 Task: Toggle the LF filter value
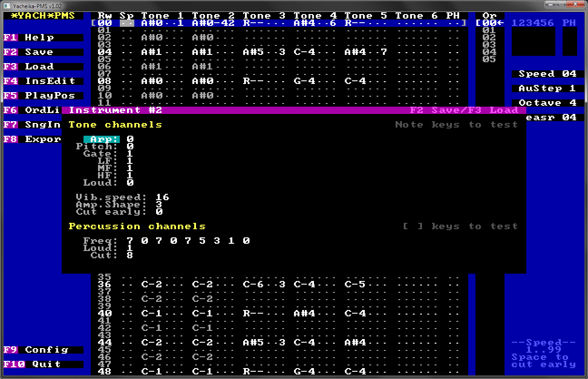coord(130,161)
